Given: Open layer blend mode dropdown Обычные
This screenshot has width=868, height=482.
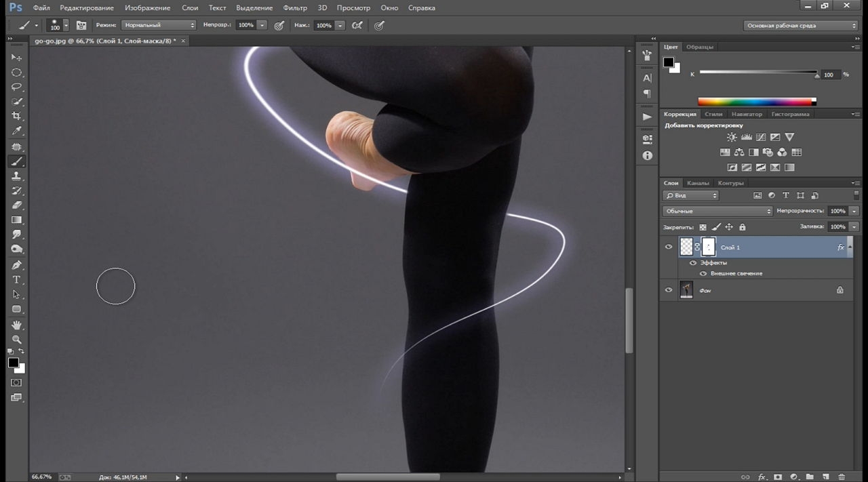Looking at the screenshot, I should (x=717, y=211).
